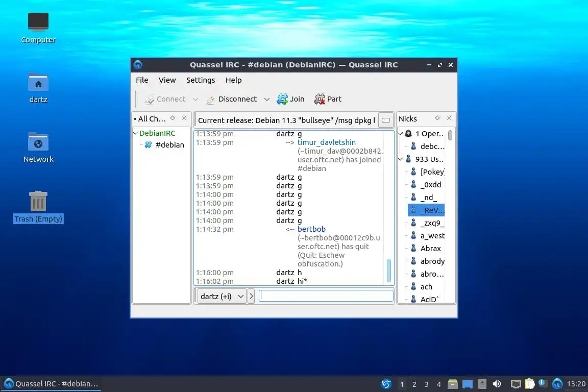Click the Quassel system tray icon
The width and height of the screenshot is (588, 392).
(557, 384)
